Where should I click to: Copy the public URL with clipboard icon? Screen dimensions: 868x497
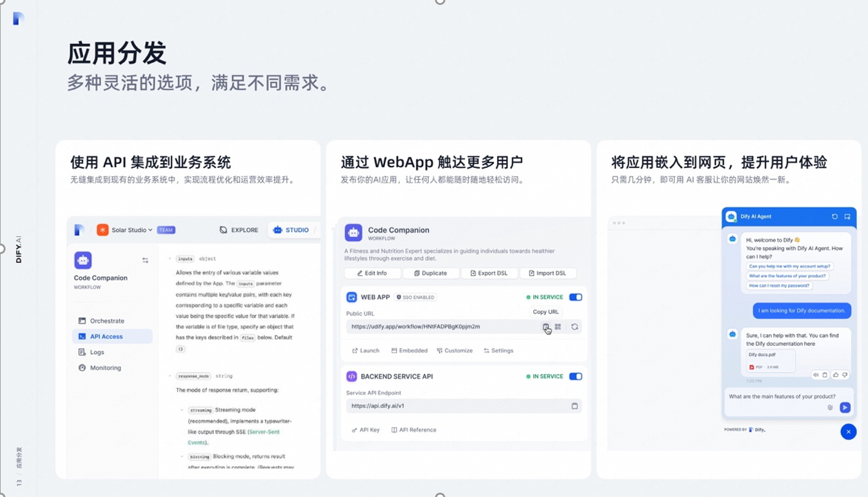click(x=546, y=327)
